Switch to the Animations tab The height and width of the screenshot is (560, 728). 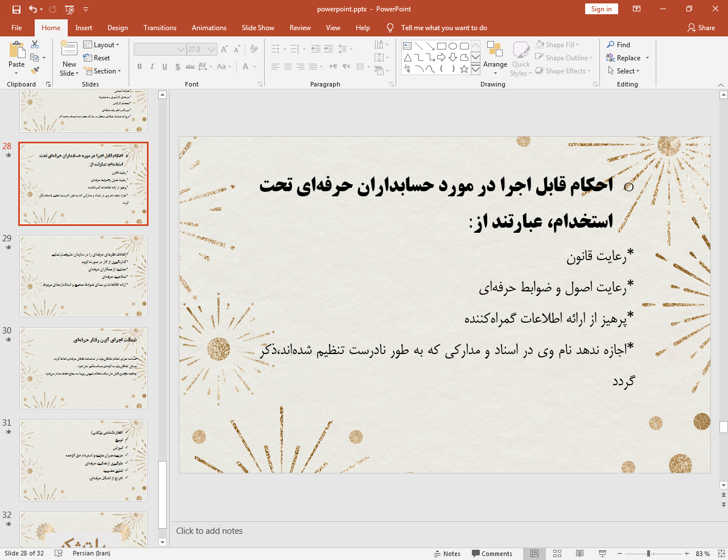(209, 28)
